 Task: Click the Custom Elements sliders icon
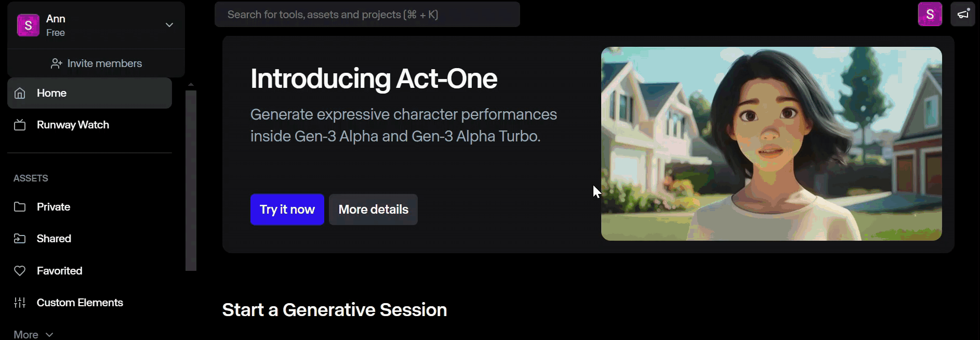coord(20,303)
